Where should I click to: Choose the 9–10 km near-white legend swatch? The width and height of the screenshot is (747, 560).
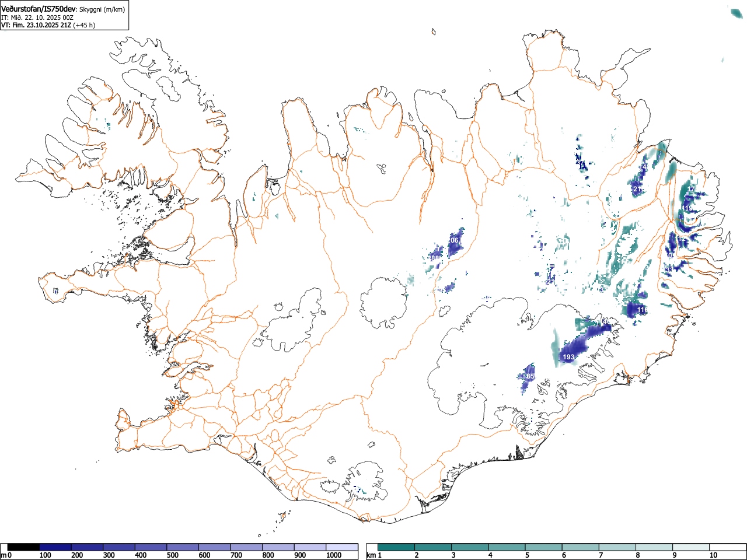coord(691,547)
